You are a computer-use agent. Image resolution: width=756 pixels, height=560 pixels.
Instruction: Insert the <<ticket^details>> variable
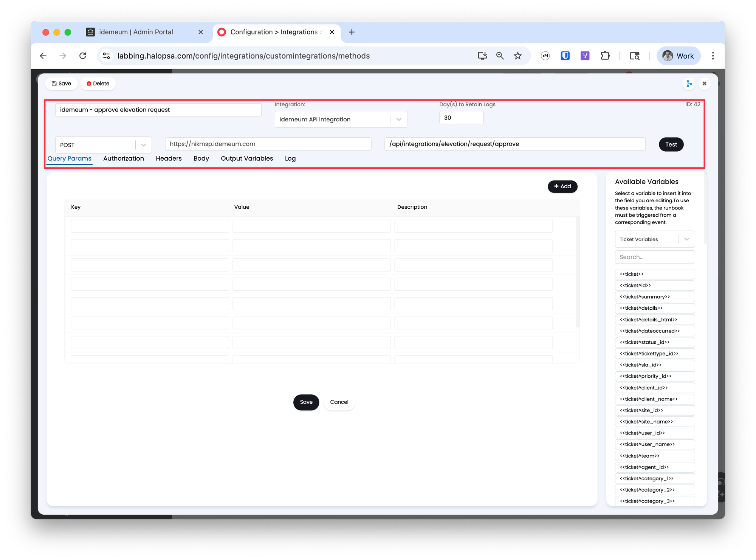[655, 308]
